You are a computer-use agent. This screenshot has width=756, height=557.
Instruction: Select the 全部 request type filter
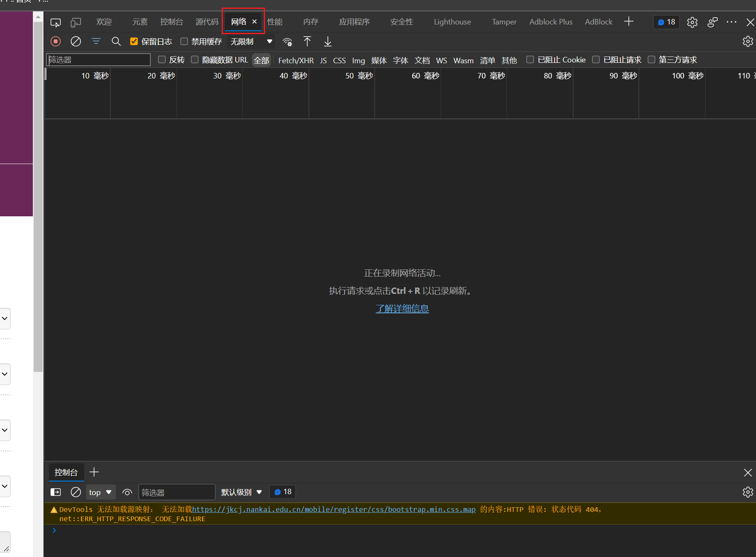pos(261,60)
